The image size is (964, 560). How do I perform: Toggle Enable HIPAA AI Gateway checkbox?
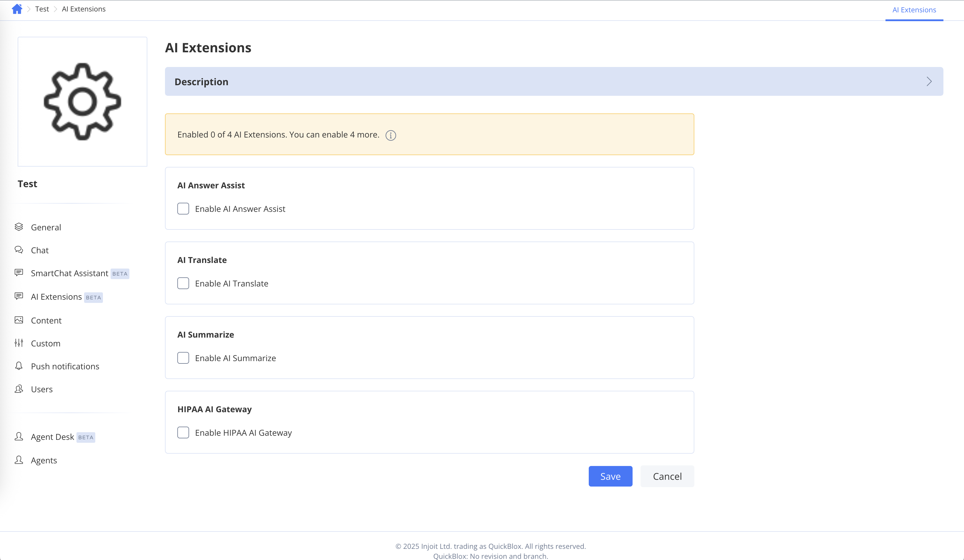point(183,432)
